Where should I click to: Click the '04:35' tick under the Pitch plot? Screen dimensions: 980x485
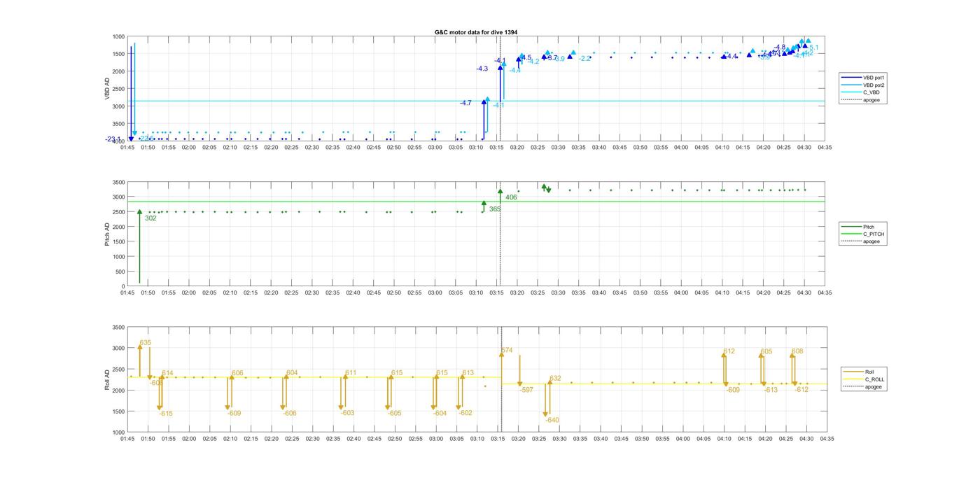click(x=825, y=293)
